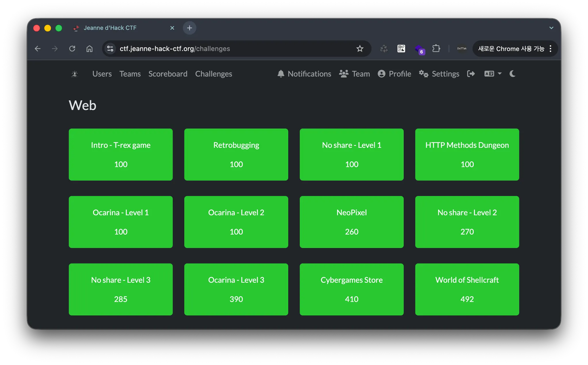The height and width of the screenshot is (365, 588).
Task: Open the language selector dropdown
Action: (493, 74)
